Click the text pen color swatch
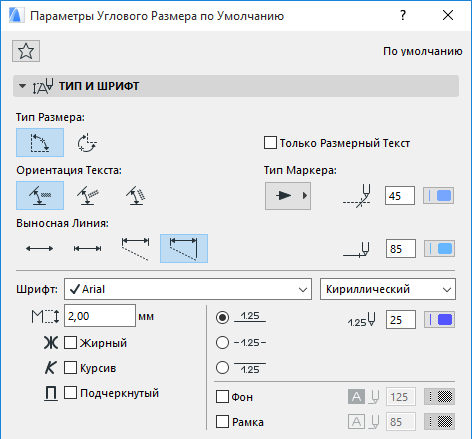 point(439,320)
